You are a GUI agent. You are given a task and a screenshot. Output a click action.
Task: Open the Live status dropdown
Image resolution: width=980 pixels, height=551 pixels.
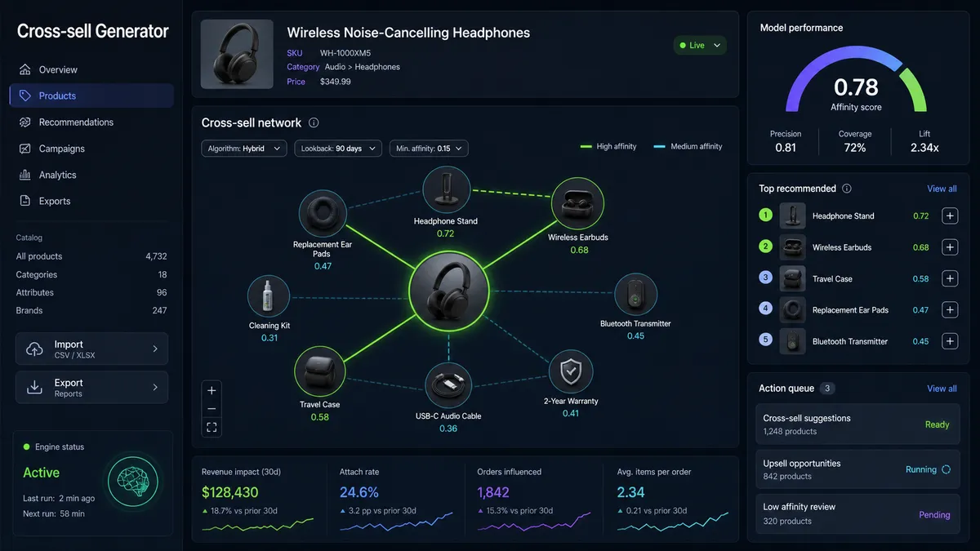pyautogui.click(x=700, y=45)
